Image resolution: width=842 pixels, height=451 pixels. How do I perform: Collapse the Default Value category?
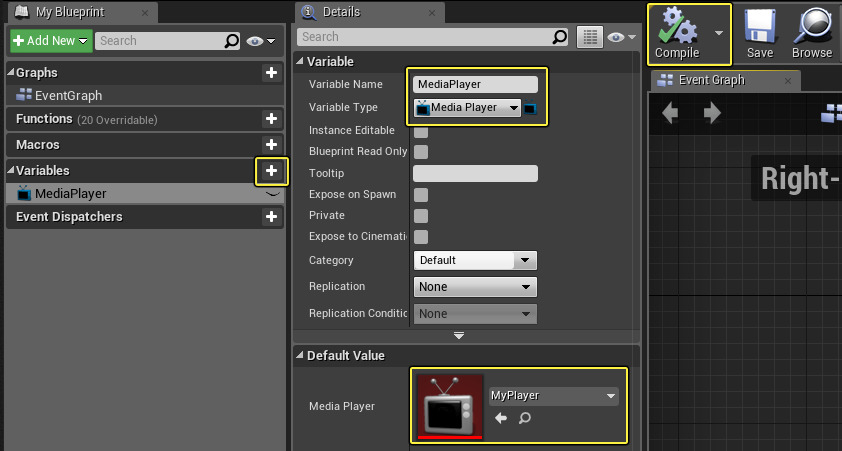pyautogui.click(x=300, y=355)
